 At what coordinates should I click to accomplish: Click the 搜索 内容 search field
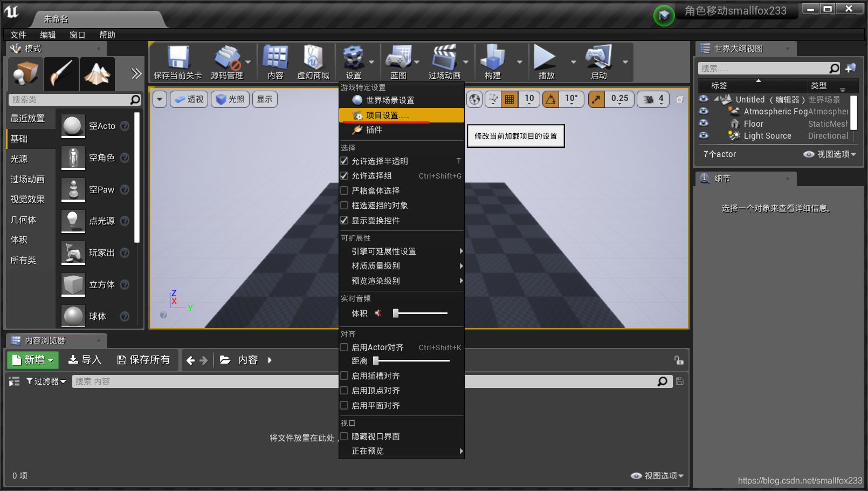click(x=371, y=381)
